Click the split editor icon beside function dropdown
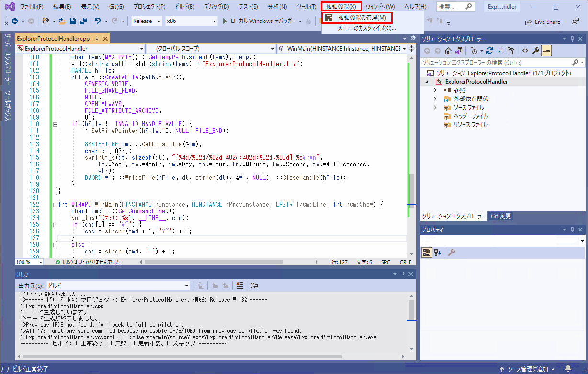The width and height of the screenshot is (588, 374). pyautogui.click(x=412, y=48)
